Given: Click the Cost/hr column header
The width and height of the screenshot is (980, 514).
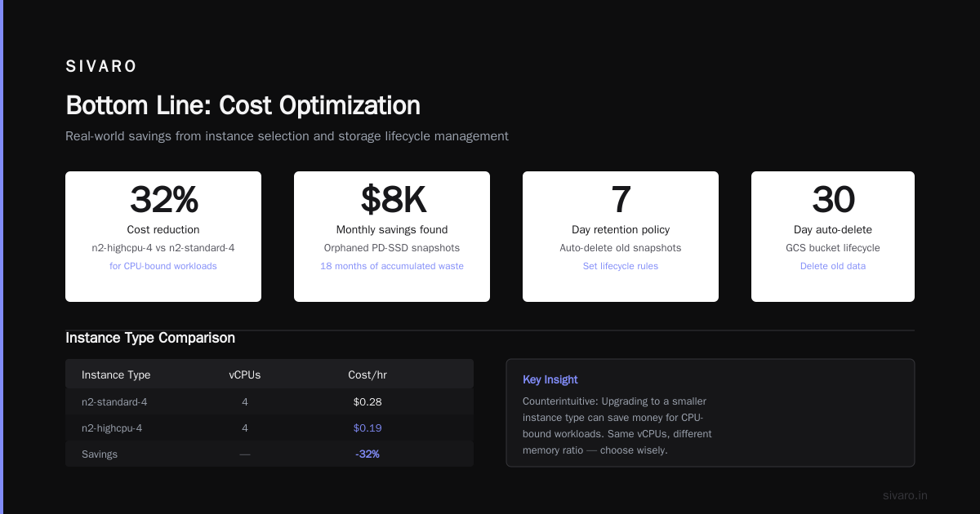Looking at the screenshot, I should pyautogui.click(x=367, y=375).
